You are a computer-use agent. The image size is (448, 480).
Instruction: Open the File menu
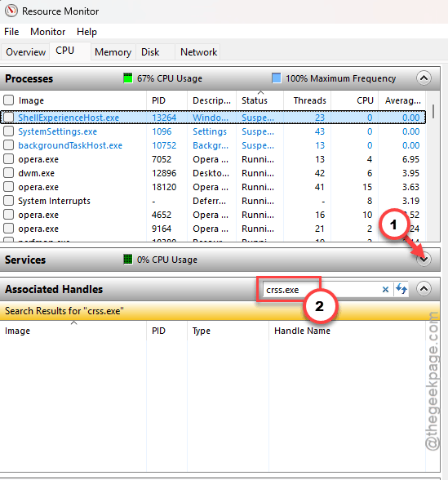tap(11, 32)
